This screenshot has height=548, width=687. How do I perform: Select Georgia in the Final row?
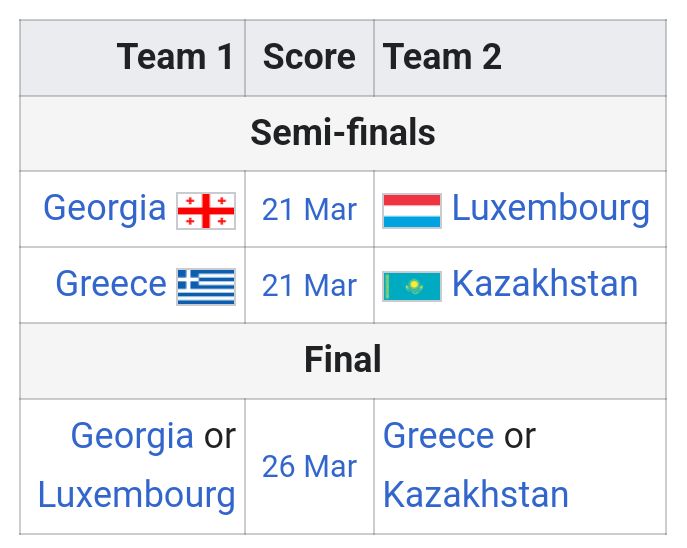click(132, 437)
